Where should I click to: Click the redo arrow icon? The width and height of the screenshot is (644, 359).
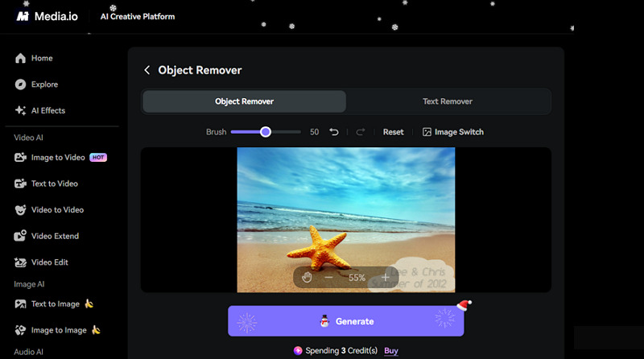[x=361, y=132]
